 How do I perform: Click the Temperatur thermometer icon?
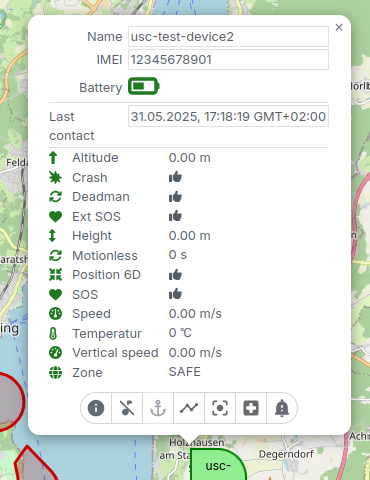click(x=53, y=333)
